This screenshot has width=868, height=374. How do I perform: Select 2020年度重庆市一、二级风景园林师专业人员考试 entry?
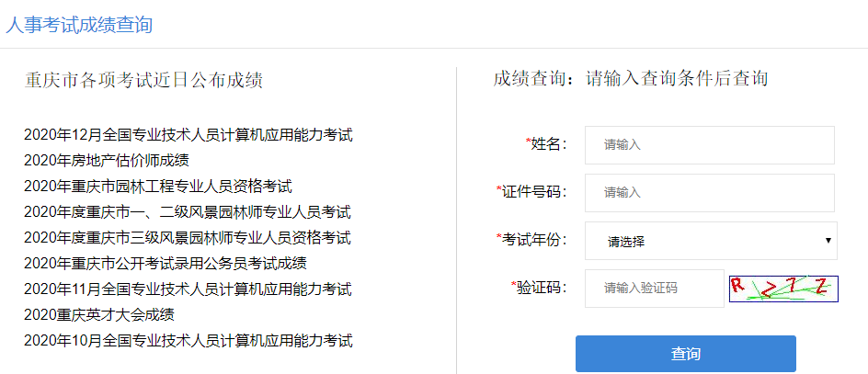188,212
